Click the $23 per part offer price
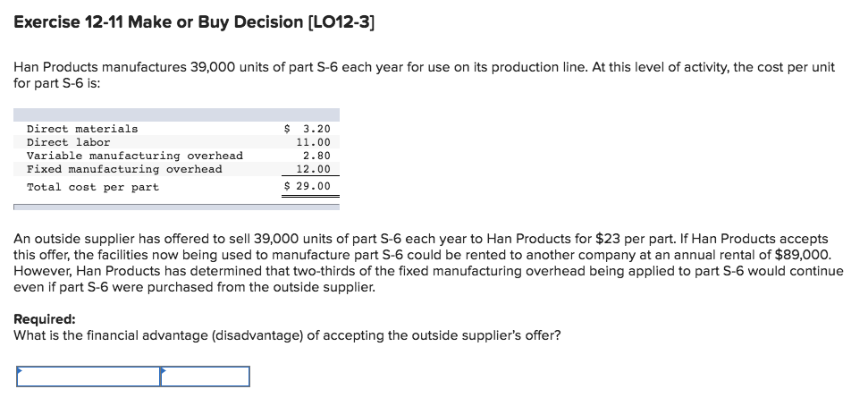 [x=609, y=240]
